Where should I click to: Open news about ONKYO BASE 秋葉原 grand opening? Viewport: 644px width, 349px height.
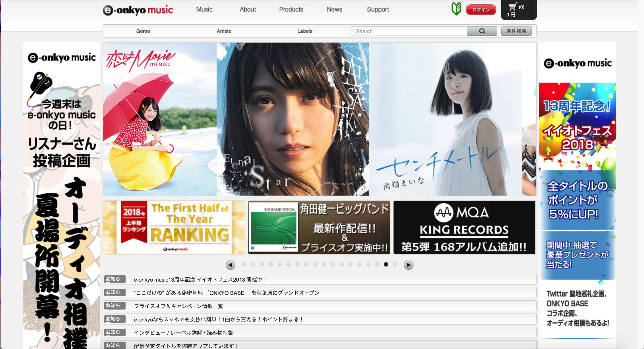pos(227,293)
